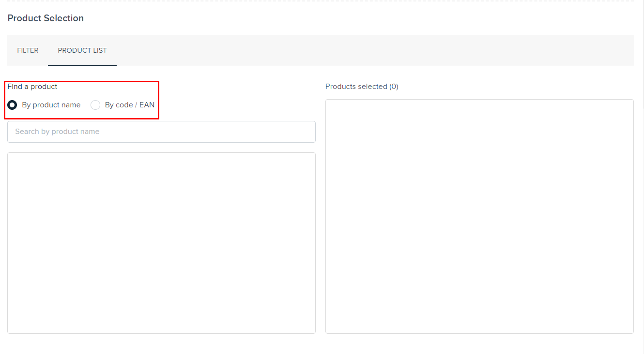
Task: Select the By product name radio button
Action: pos(12,105)
